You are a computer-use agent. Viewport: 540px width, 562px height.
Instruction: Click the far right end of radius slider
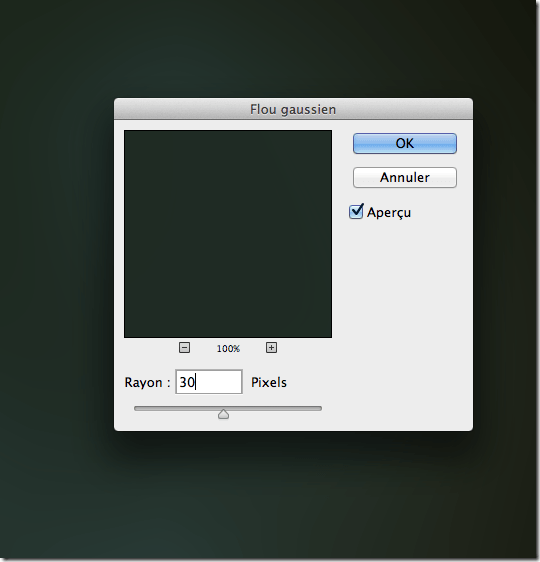(320, 408)
